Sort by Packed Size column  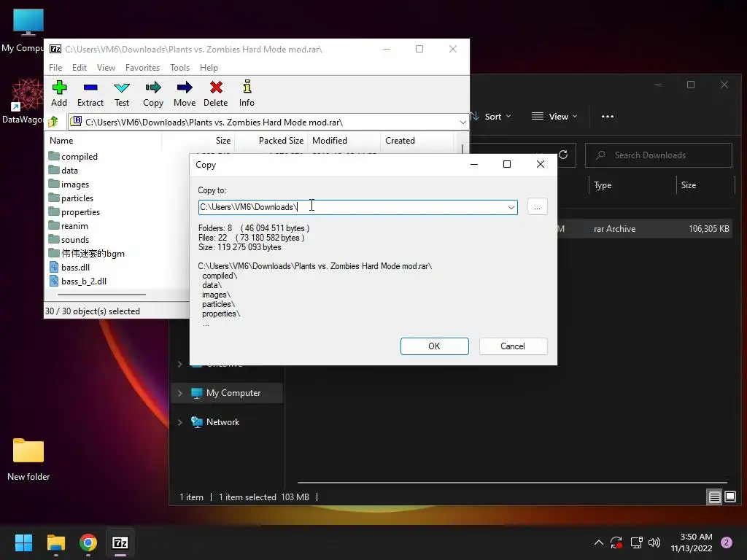coord(271,141)
